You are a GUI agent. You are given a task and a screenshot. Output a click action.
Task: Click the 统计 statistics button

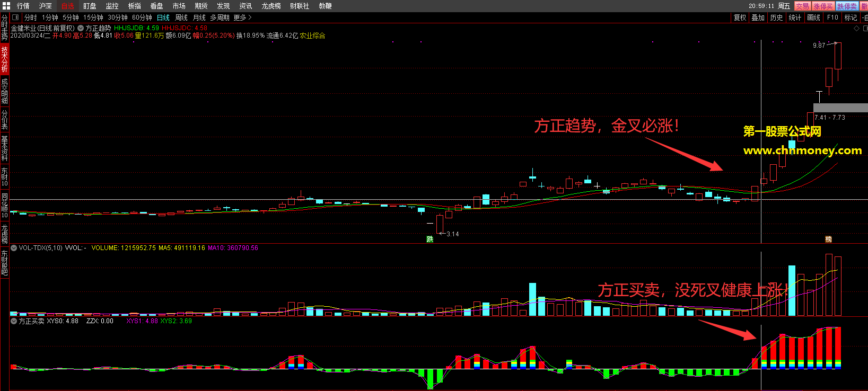tap(795, 17)
